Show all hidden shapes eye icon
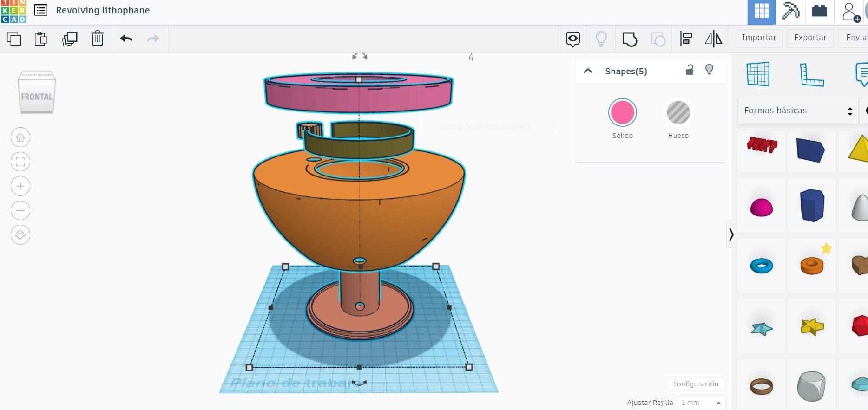 click(572, 39)
